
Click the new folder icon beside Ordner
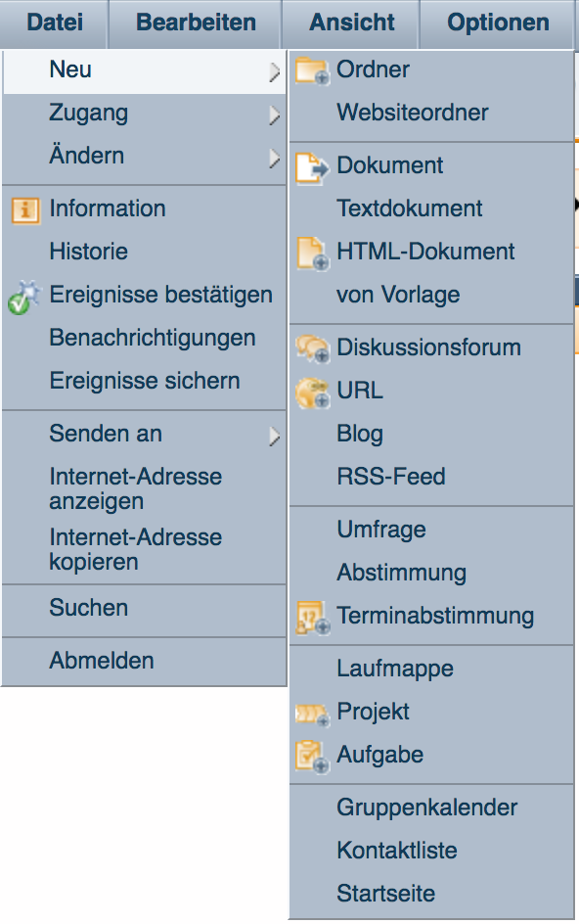312,70
